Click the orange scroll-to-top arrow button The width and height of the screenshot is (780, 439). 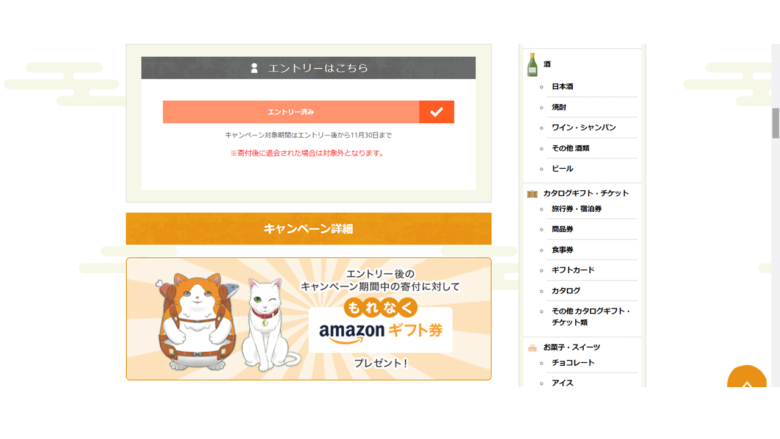point(747,377)
